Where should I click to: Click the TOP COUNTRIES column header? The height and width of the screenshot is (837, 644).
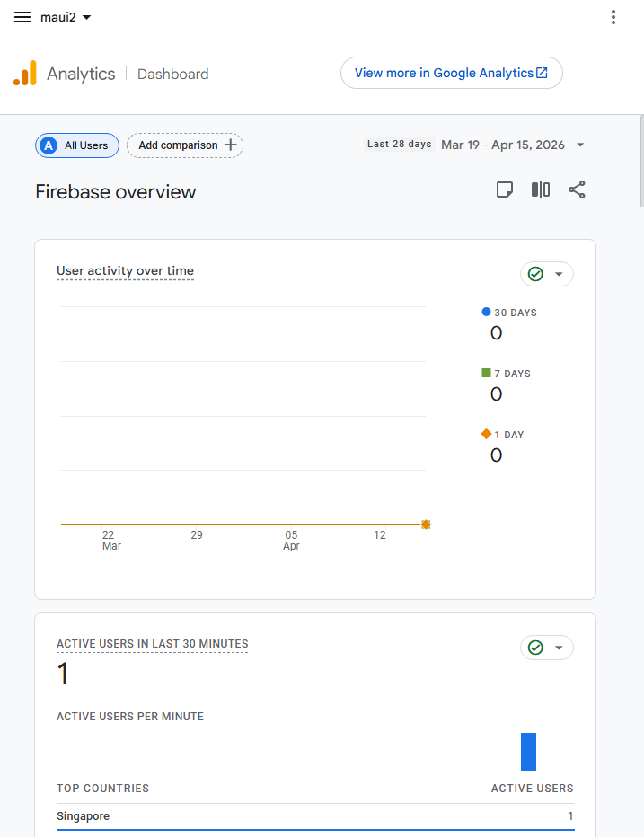tap(102, 789)
